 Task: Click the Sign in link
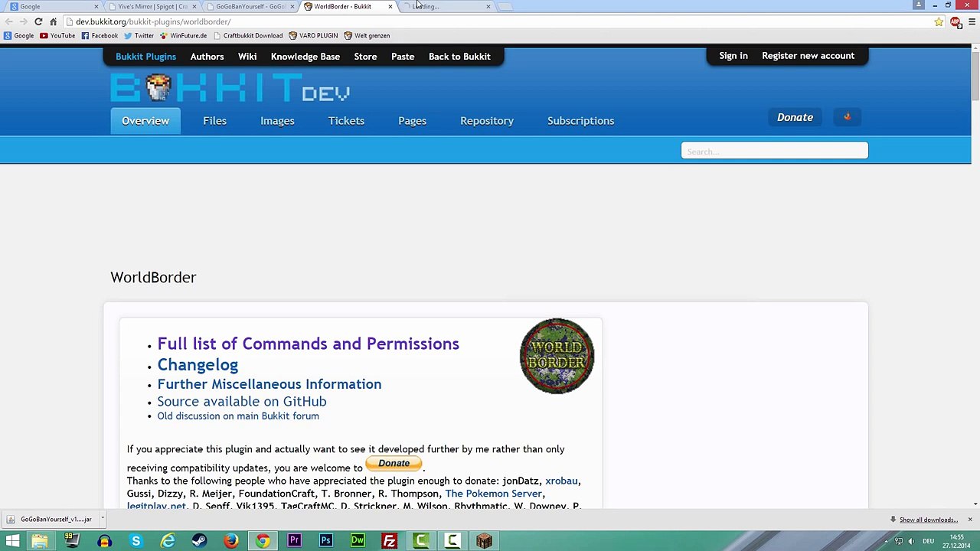pos(733,56)
